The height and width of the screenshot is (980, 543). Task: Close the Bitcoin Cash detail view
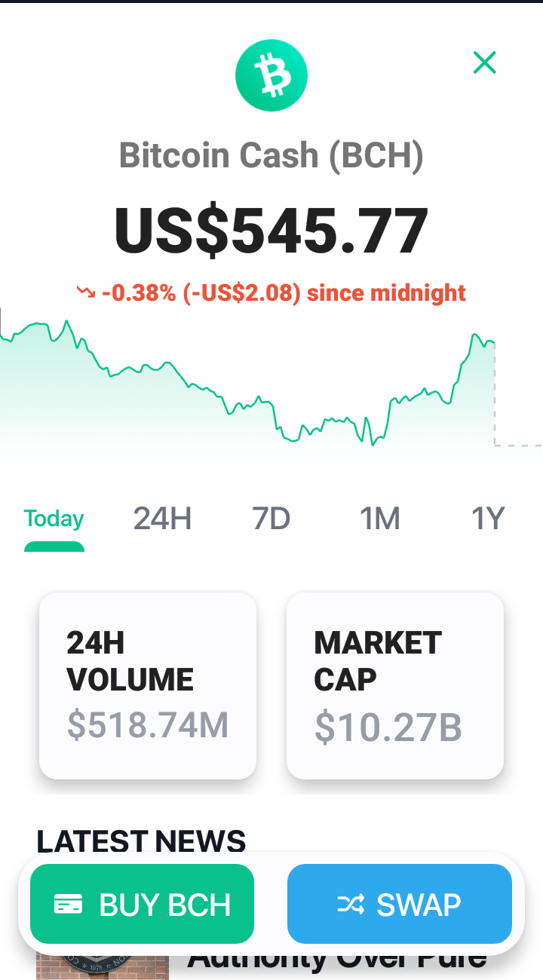[x=484, y=63]
